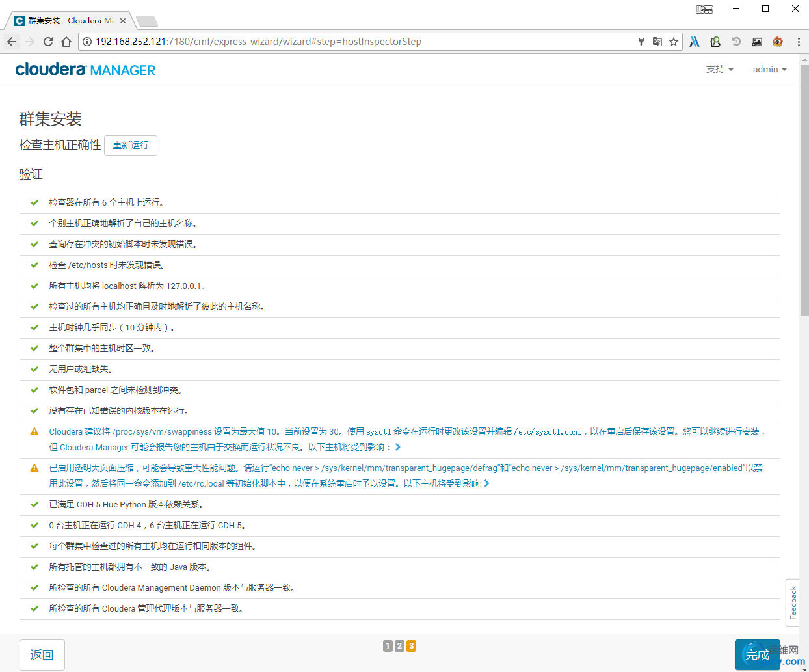Image resolution: width=809 pixels, height=672 pixels.
Task: Click the row 软件包和 parcel 之间未检测到冲突
Action: 400,390
